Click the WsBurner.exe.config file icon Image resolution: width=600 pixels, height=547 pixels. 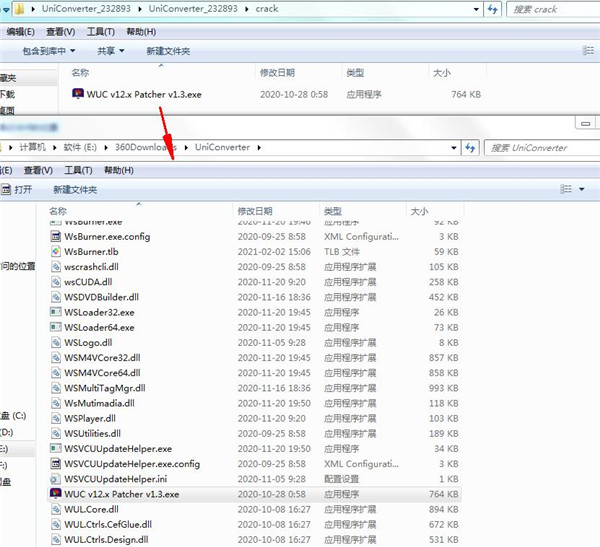(56, 237)
